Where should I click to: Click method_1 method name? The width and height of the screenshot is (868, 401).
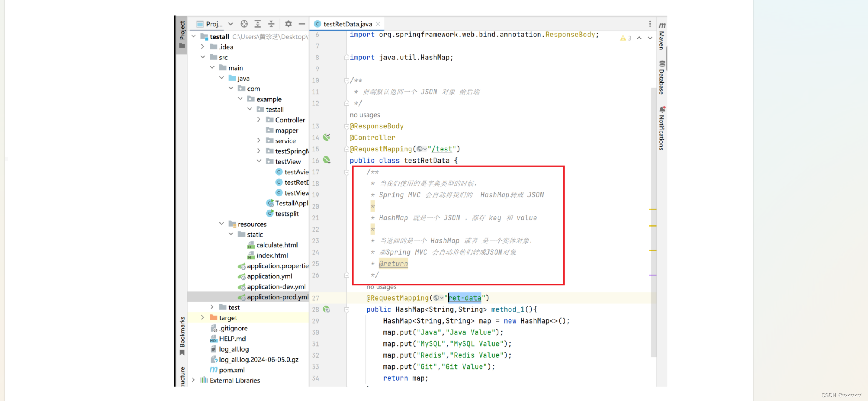point(508,309)
